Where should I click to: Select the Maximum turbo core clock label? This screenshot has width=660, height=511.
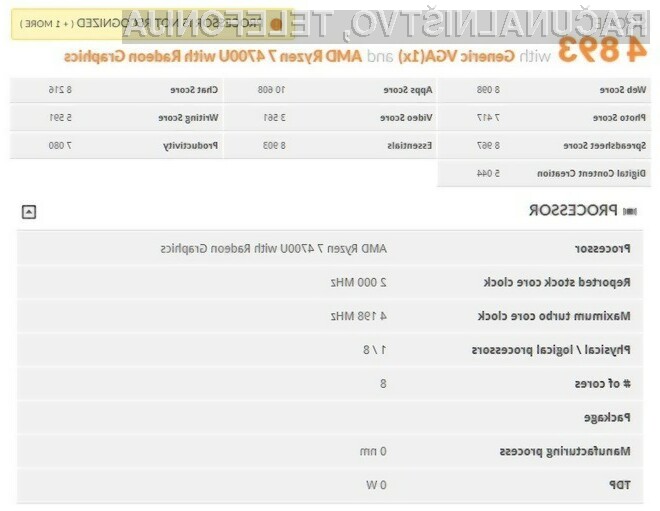click(554, 316)
